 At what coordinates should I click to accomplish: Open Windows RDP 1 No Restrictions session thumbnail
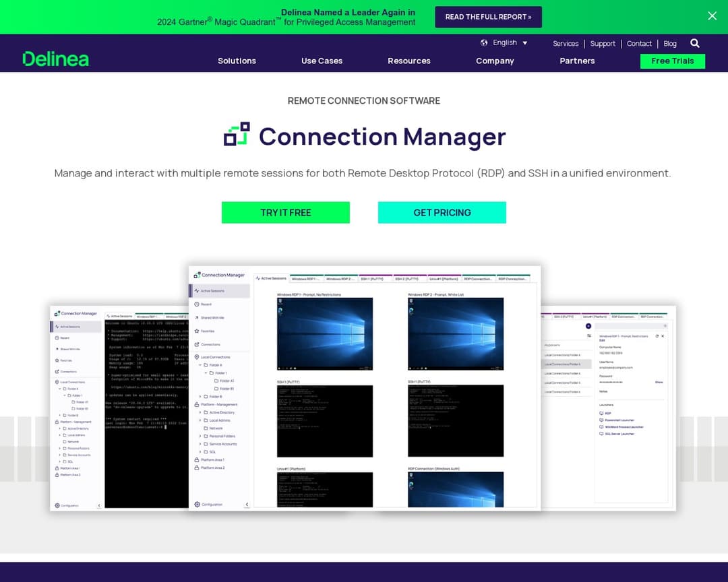tap(324, 333)
